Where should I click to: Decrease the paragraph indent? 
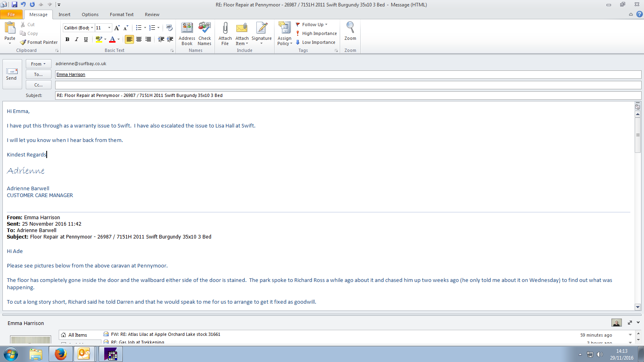(x=161, y=39)
